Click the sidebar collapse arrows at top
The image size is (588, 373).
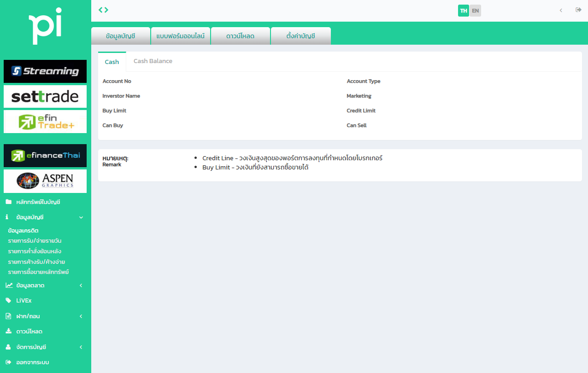(103, 9)
